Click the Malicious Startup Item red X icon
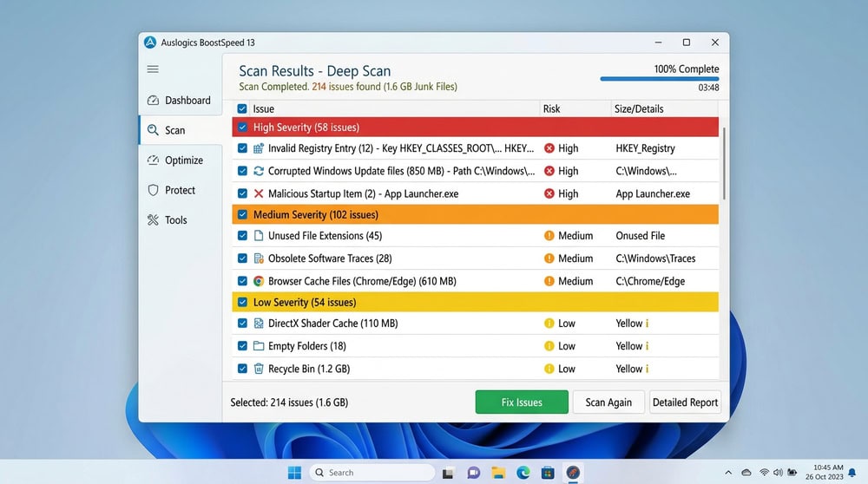The width and height of the screenshot is (868, 484). point(259,193)
